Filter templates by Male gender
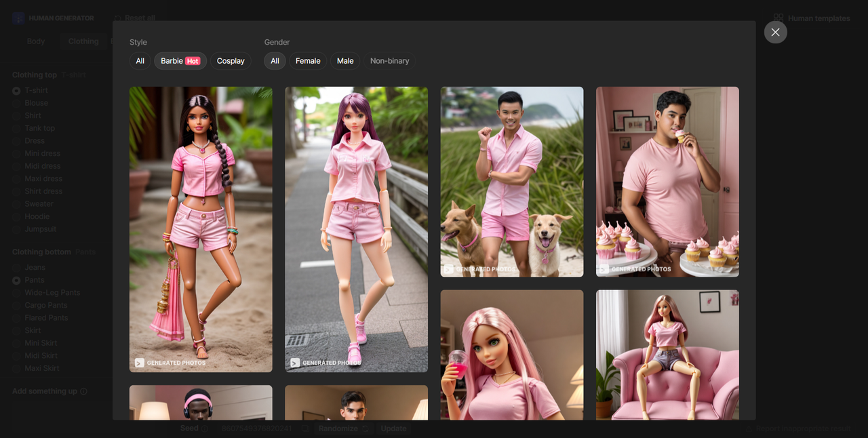 click(x=345, y=61)
